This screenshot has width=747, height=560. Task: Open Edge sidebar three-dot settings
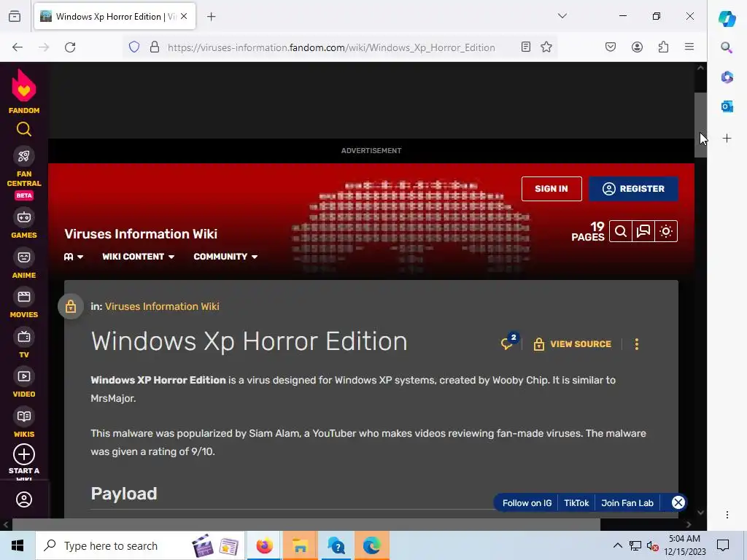727,515
